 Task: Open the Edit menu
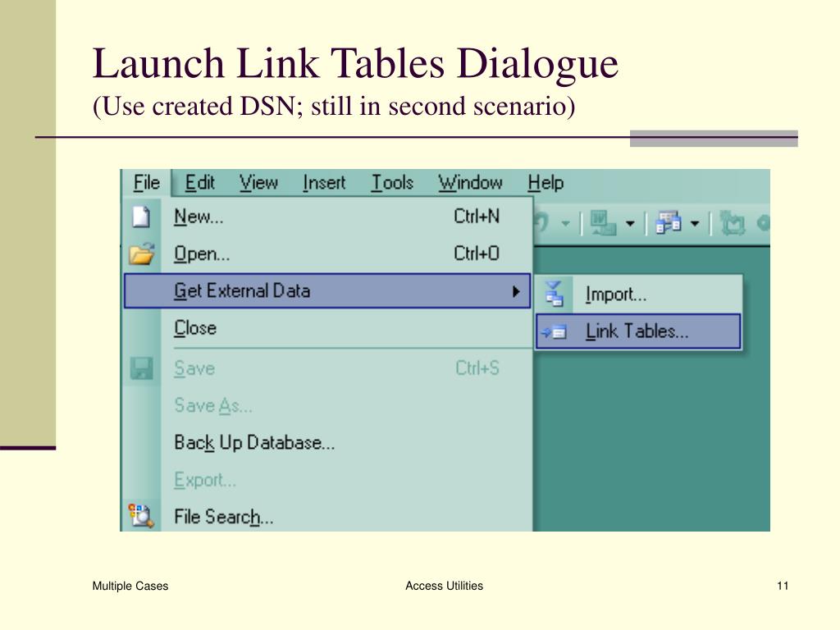coord(199,183)
